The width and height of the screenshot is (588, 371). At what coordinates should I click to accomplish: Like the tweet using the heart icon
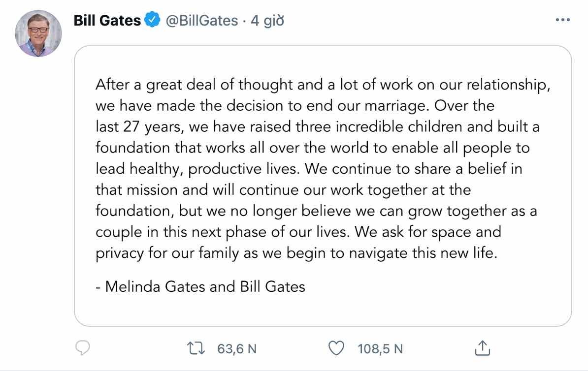(336, 348)
